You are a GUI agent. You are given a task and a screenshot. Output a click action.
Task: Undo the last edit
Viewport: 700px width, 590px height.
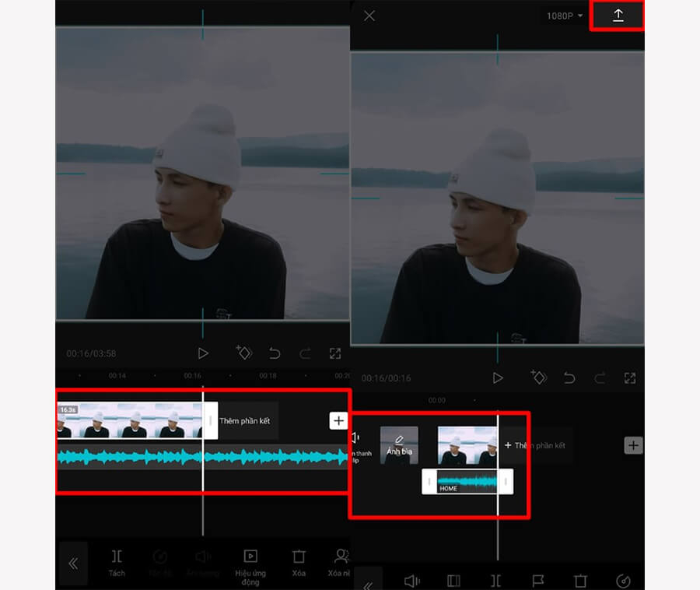275,353
